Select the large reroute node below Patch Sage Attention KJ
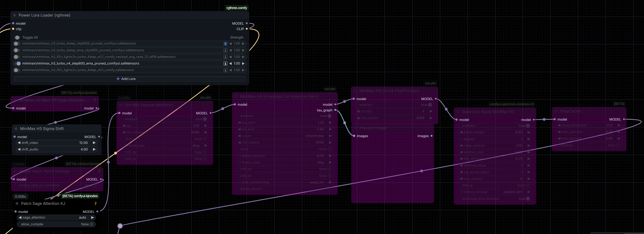 click(120, 226)
